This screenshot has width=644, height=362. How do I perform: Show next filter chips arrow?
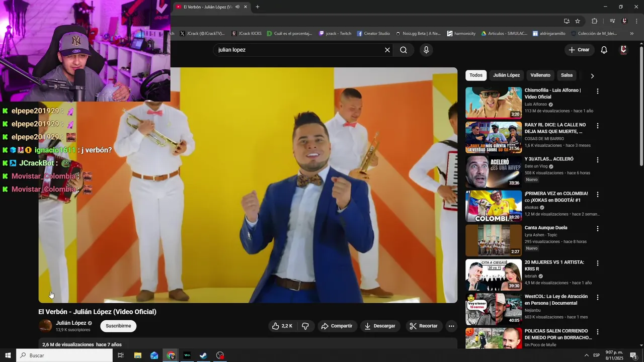[x=592, y=76]
